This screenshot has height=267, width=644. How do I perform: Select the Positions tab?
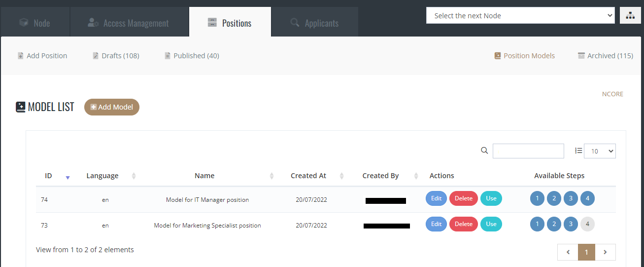pos(230,22)
